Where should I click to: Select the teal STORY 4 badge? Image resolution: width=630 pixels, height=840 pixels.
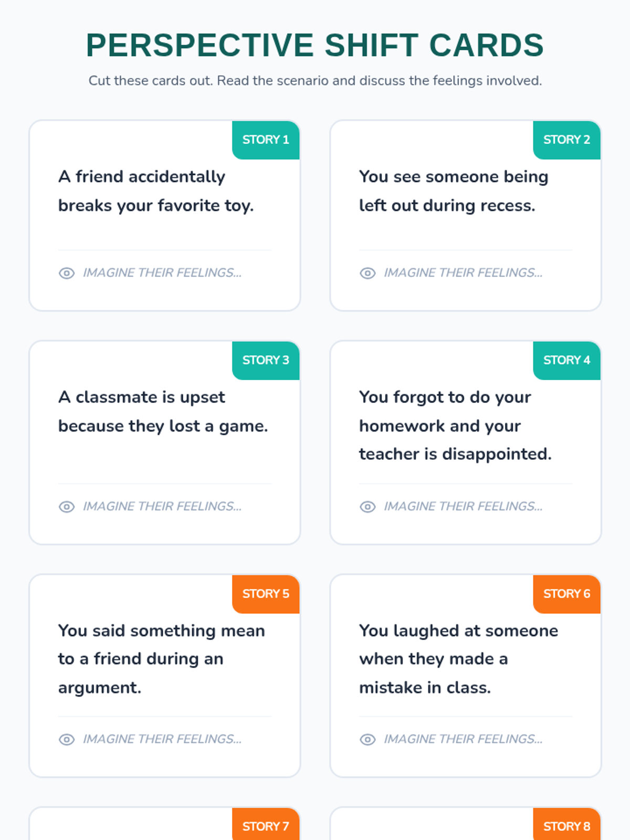[x=566, y=360]
